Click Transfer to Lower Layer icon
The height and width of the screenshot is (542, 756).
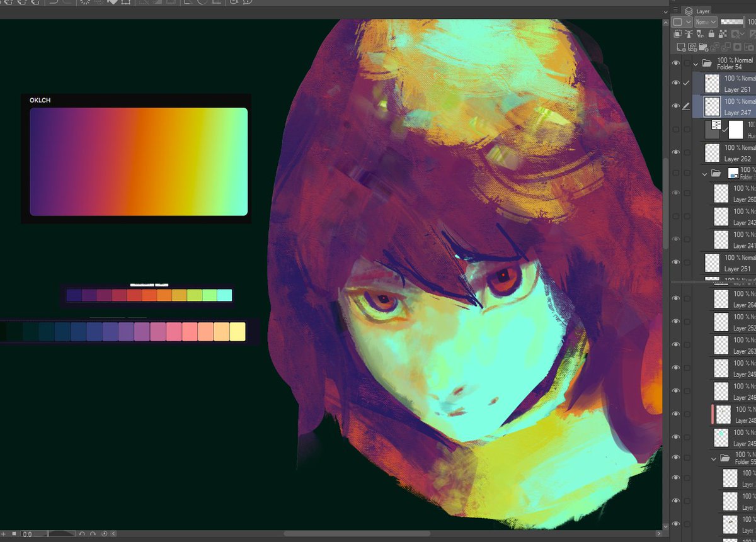click(714, 47)
